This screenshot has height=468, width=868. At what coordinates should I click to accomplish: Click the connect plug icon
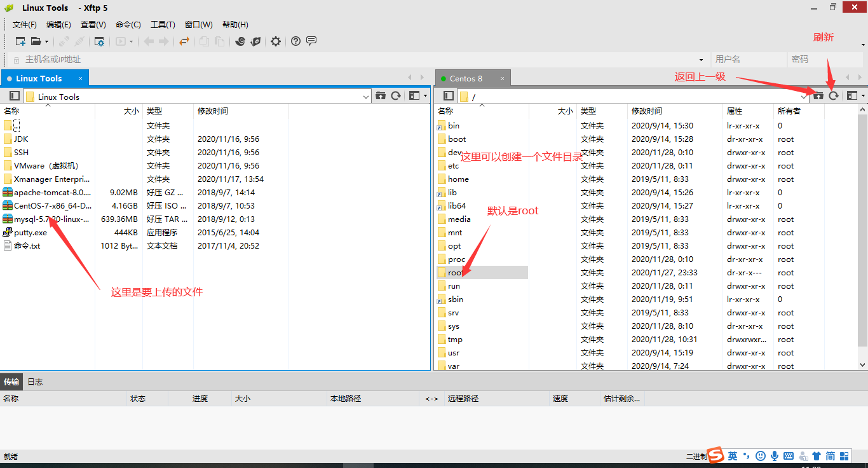click(64, 41)
